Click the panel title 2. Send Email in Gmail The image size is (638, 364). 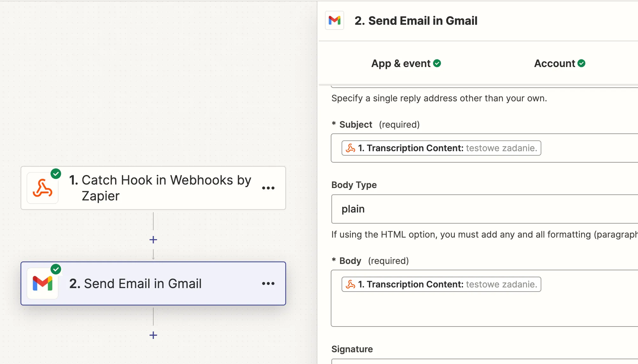tap(416, 21)
